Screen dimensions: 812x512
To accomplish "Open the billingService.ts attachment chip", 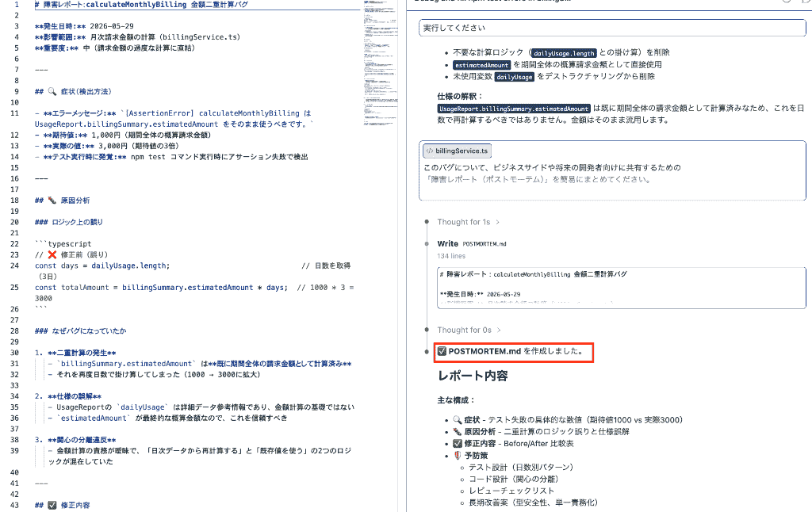I will [x=458, y=151].
